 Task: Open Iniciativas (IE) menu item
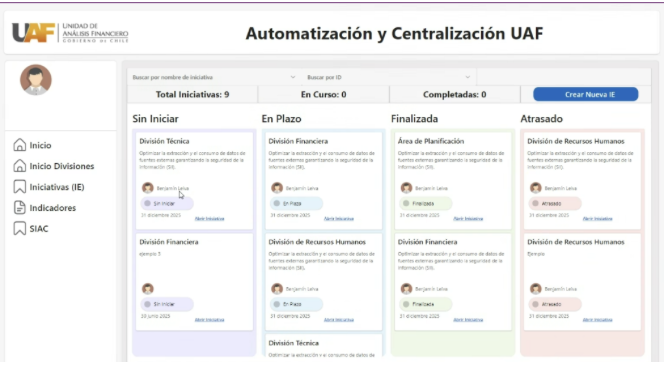(x=57, y=187)
